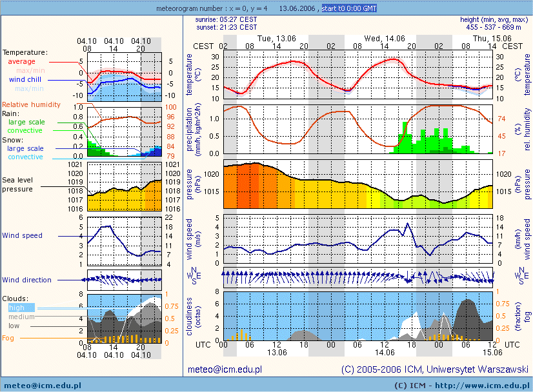This screenshot has width=533, height=392.
Task: Click the highlighted 'start t0 0:00 GMT' text
Action: tap(348, 8)
